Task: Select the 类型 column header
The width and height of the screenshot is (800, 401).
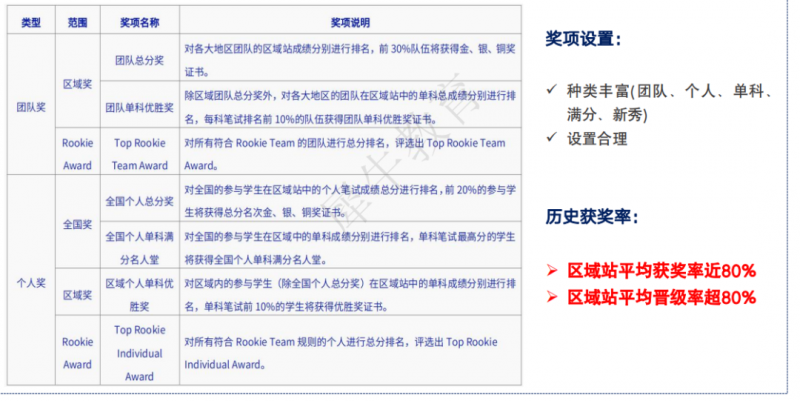Action: (31, 22)
